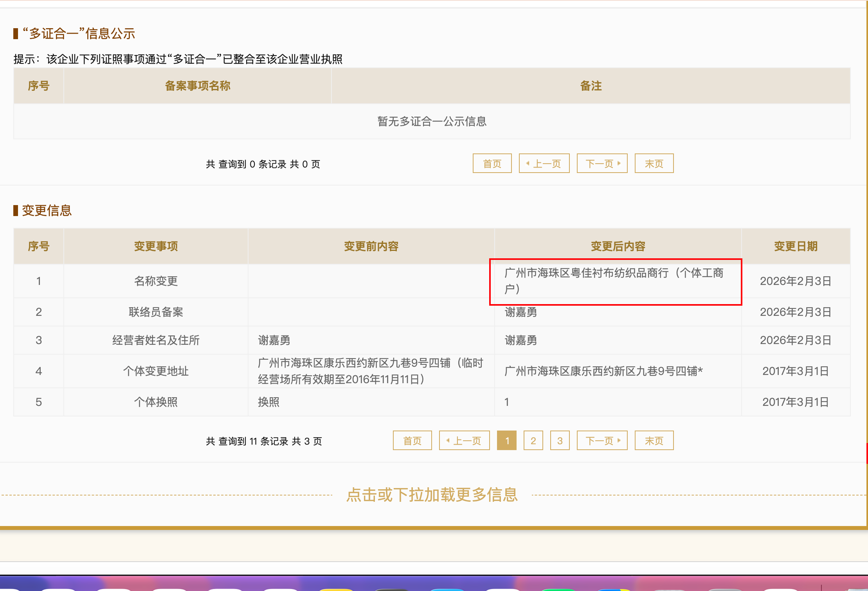Click 首页 button under 多证合一 table
This screenshot has width=868, height=591.
click(492, 164)
